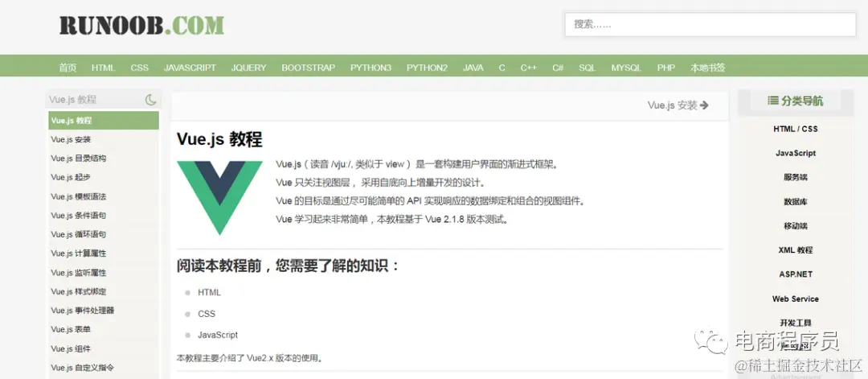This screenshot has width=868, height=379.
Task: Open 服务端 category
Action: pyautogui.click(x=796, y=177)
